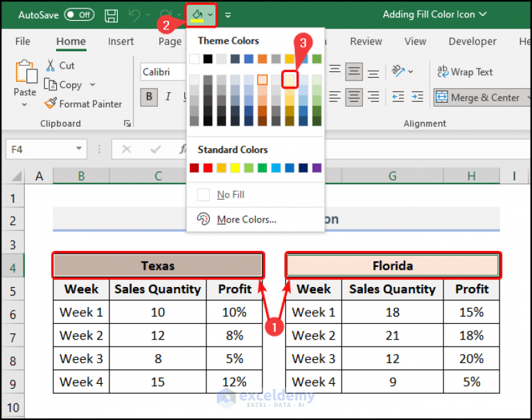Click the Bottom Align icon

(373, 73)
